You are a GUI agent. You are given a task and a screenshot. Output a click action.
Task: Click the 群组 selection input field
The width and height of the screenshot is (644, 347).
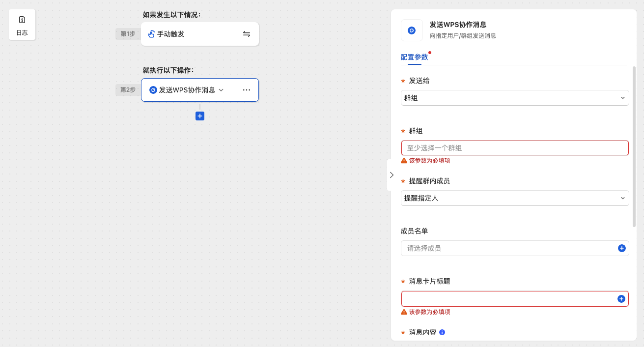pos(514,148)
